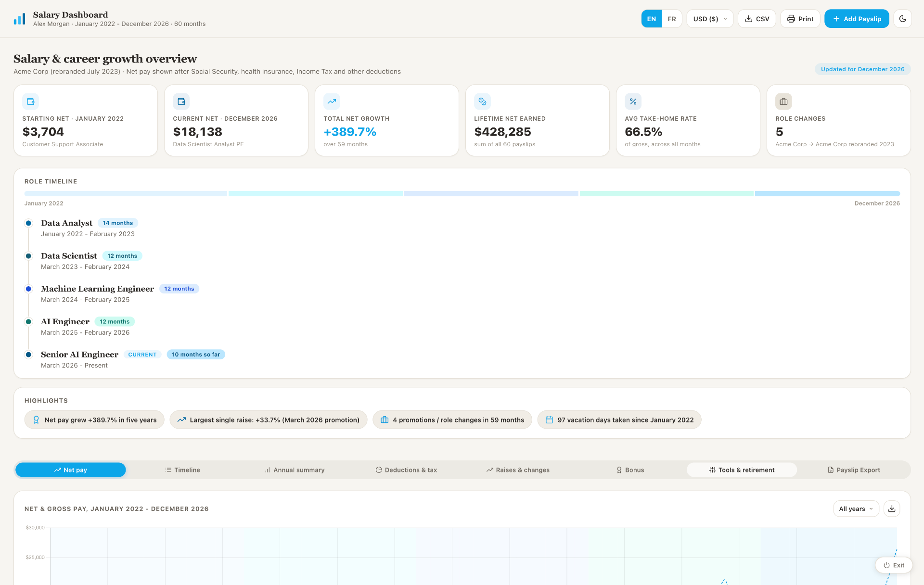The height and width of the screenshot is (585, 924).
Task: Click the Updated for December 2026 badge
Action: tap(862, 69)
